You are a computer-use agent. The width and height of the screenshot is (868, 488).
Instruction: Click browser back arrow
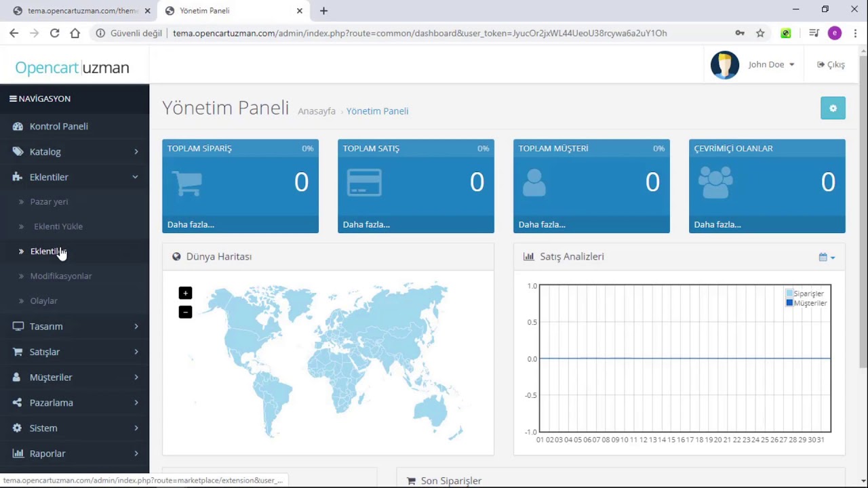tap(14, 33)
